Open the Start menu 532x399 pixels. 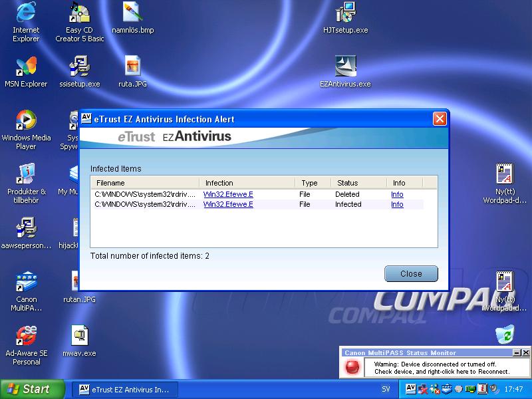[x=32, y=389]
